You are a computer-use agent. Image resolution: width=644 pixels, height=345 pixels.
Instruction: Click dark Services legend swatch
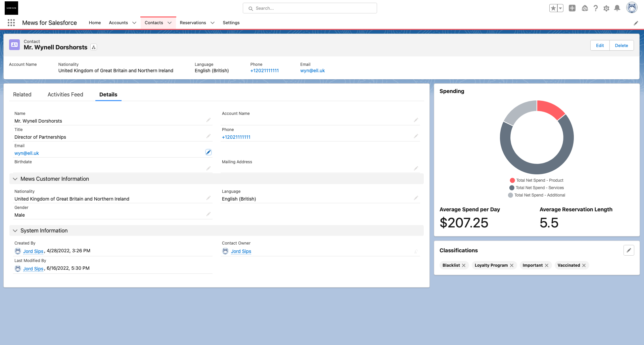512,188
